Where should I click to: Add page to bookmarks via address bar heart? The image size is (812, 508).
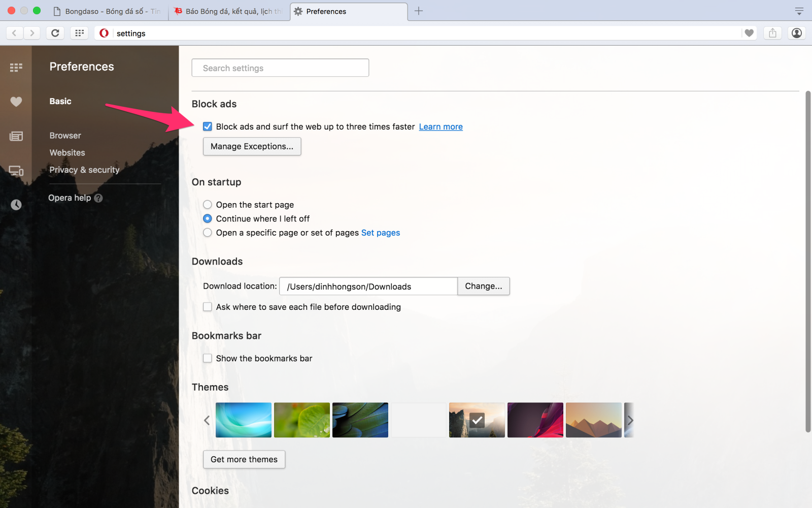point(749,33)
